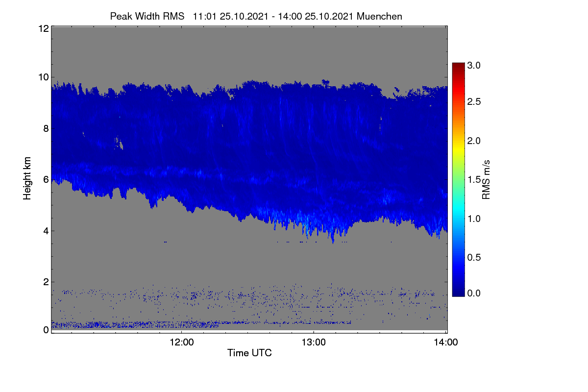The width and height of the screenshot is (588, 392).
Task: Click the 'RMS m/s' colorbar label
Action: coord(486,179)
